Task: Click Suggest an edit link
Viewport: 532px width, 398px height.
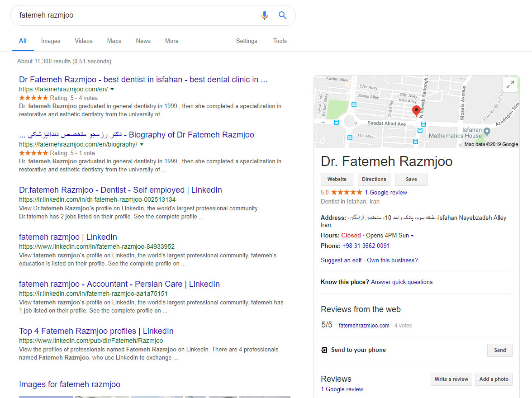Action: point(341,260)
